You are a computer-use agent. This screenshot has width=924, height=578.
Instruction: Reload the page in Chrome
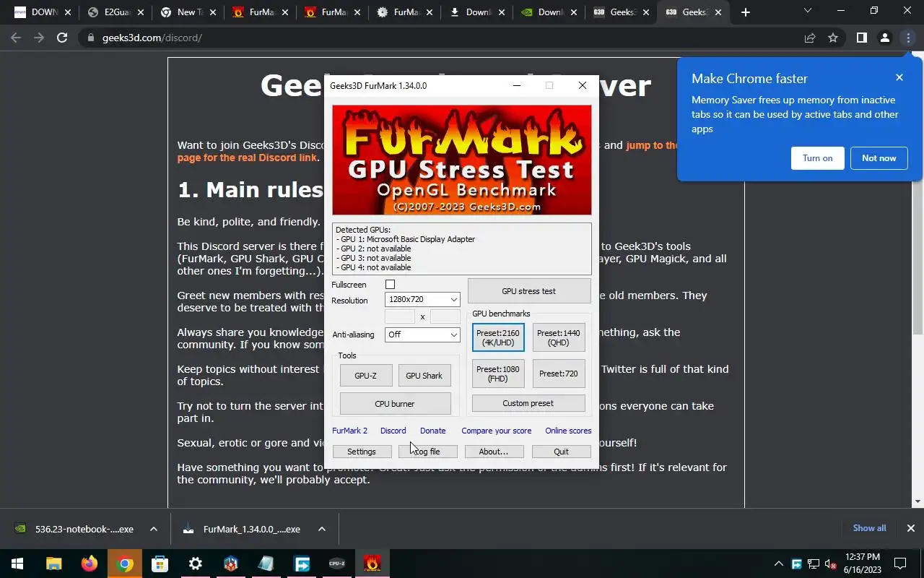(62, 38)
